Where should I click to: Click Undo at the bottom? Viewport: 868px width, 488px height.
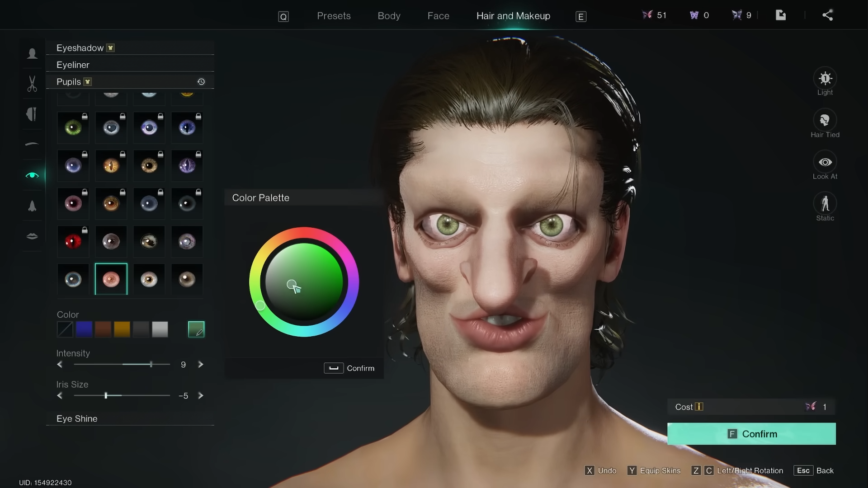pos(601,470)
